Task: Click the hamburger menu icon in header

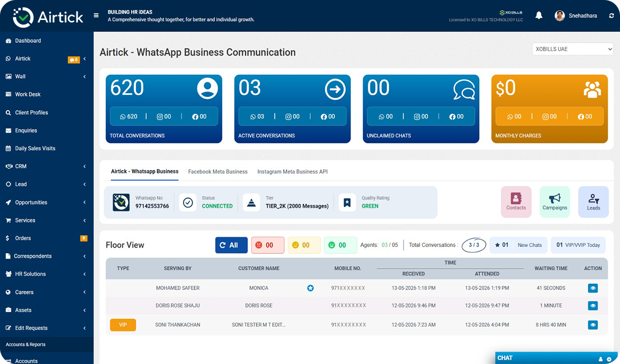Action: (96, 15)
